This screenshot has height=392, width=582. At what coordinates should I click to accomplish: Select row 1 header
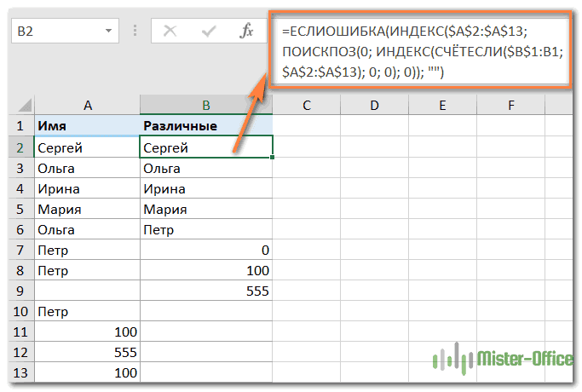20,126
